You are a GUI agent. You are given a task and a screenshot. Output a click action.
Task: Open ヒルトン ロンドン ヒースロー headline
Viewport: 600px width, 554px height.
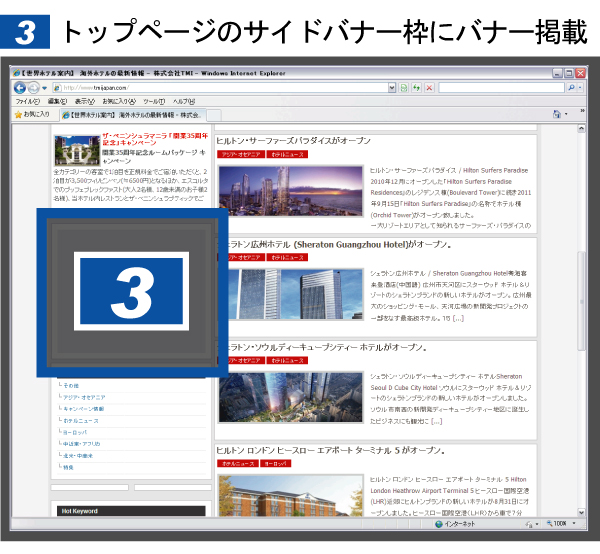pos(331,450)
